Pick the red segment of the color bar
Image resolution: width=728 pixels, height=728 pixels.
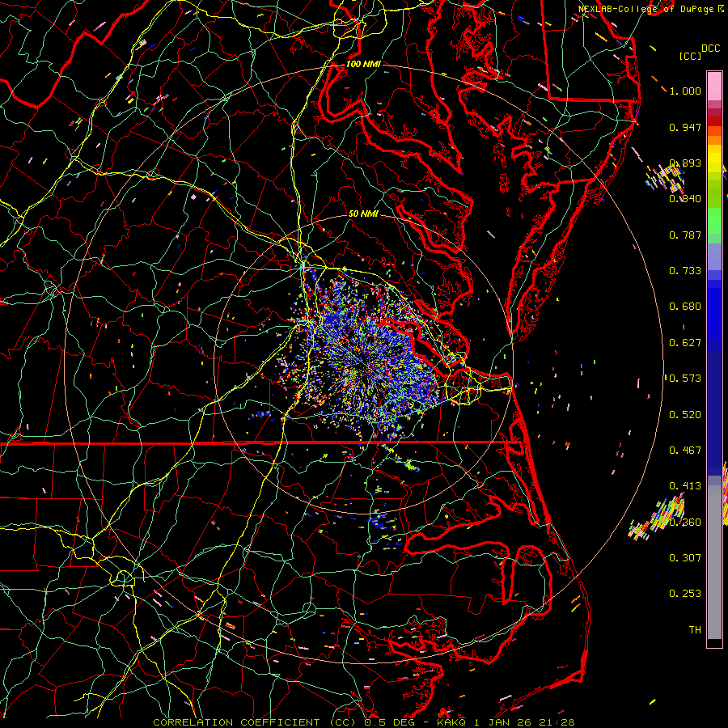click(714, 121)
